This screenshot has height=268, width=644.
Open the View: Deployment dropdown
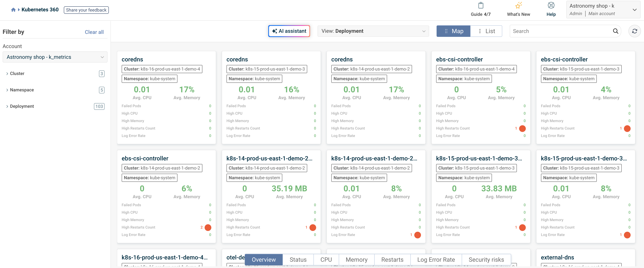point(373,31)
